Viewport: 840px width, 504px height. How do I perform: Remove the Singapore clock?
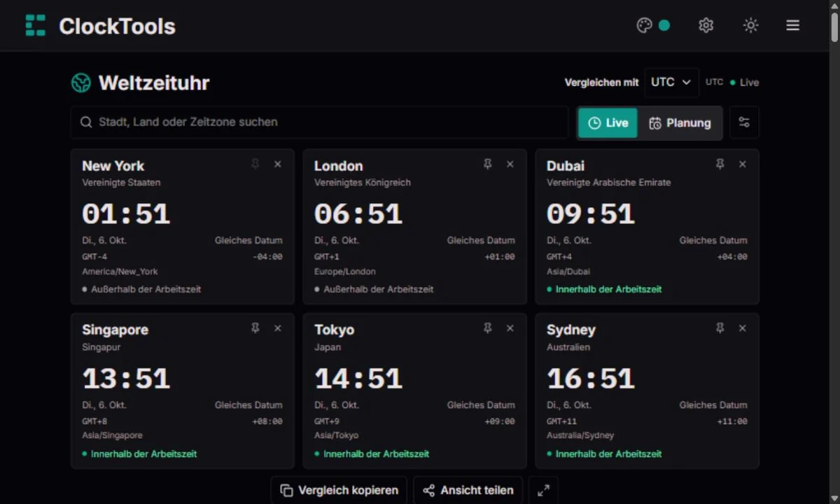coord(278,328)
